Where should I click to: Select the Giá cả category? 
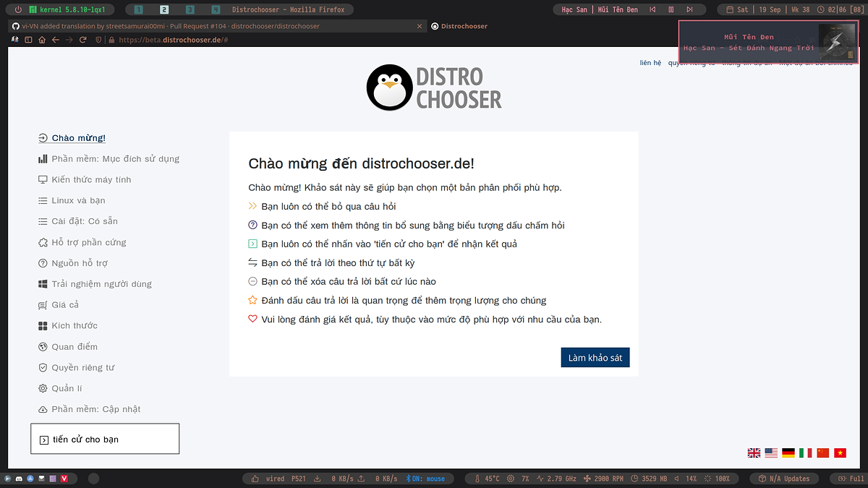pyautogui.click(x=59, y=305)
